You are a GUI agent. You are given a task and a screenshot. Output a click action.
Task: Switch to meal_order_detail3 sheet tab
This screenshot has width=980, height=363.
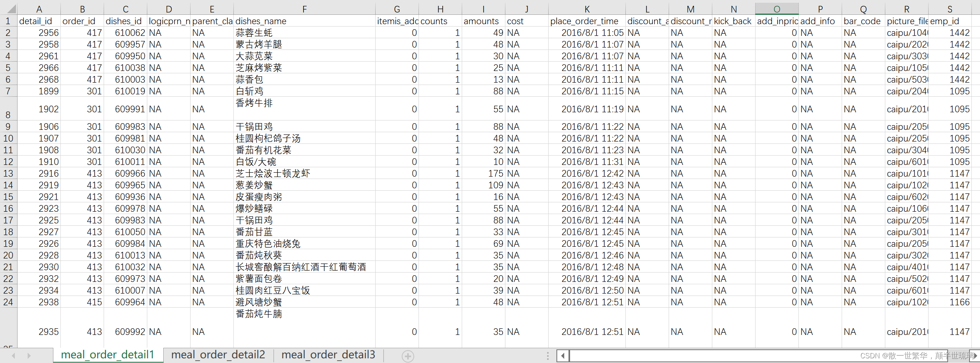pyautogui.click(x=328, y=355)
